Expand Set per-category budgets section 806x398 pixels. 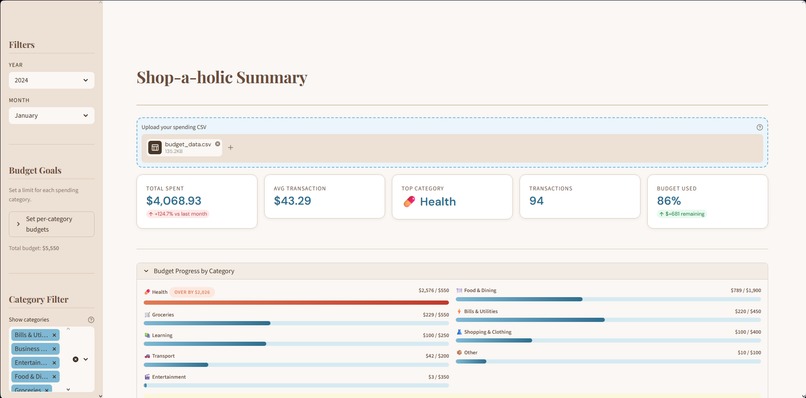tap(51, 224)
